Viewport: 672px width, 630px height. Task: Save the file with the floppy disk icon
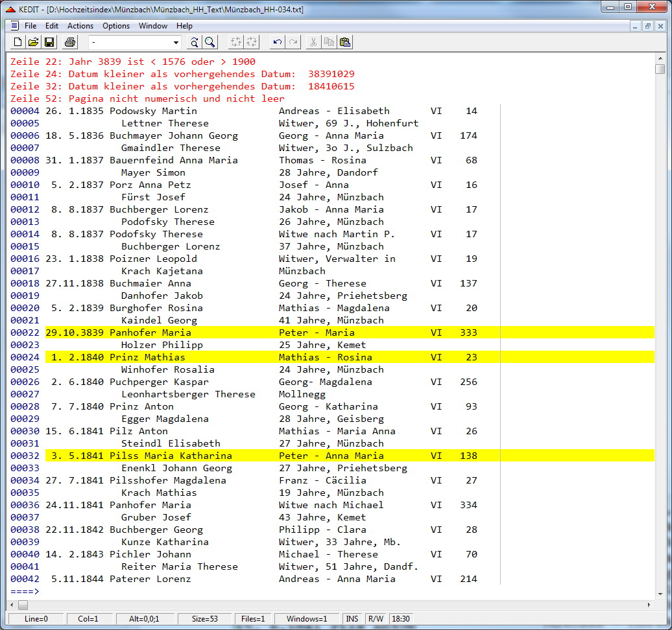click(49, 42)
